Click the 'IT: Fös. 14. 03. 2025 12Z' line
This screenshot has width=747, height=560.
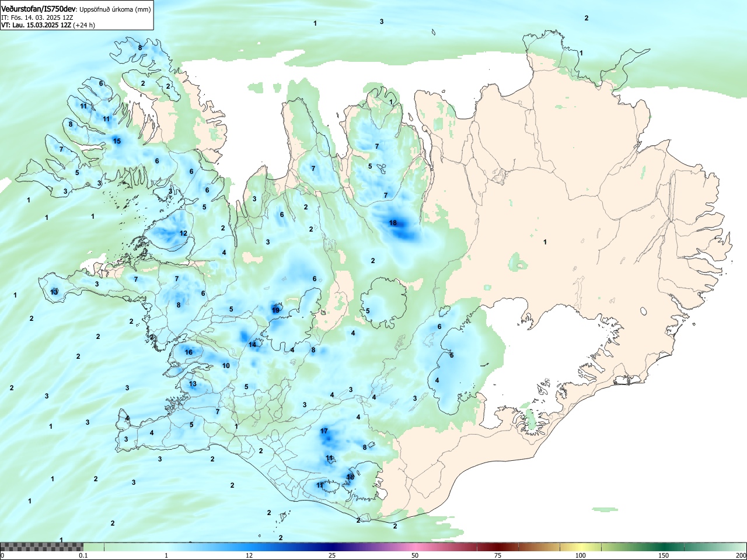coord(37,17)
